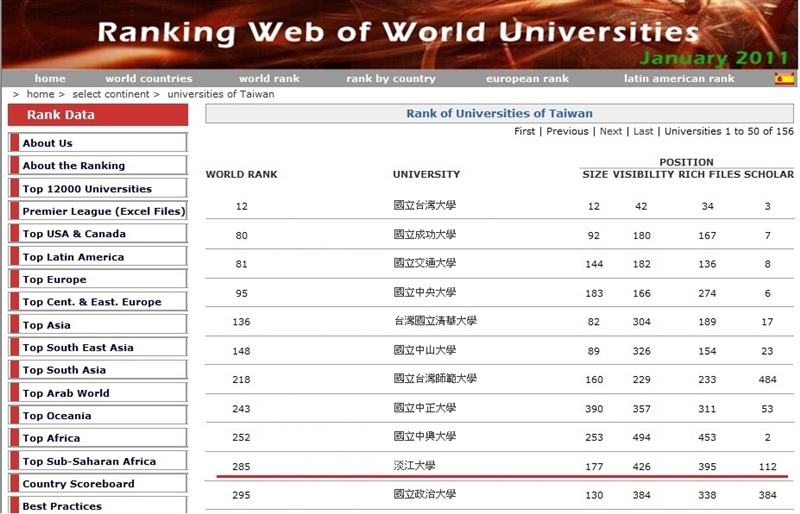Open Top Arab World sidebar item

[x=66, y=393]
